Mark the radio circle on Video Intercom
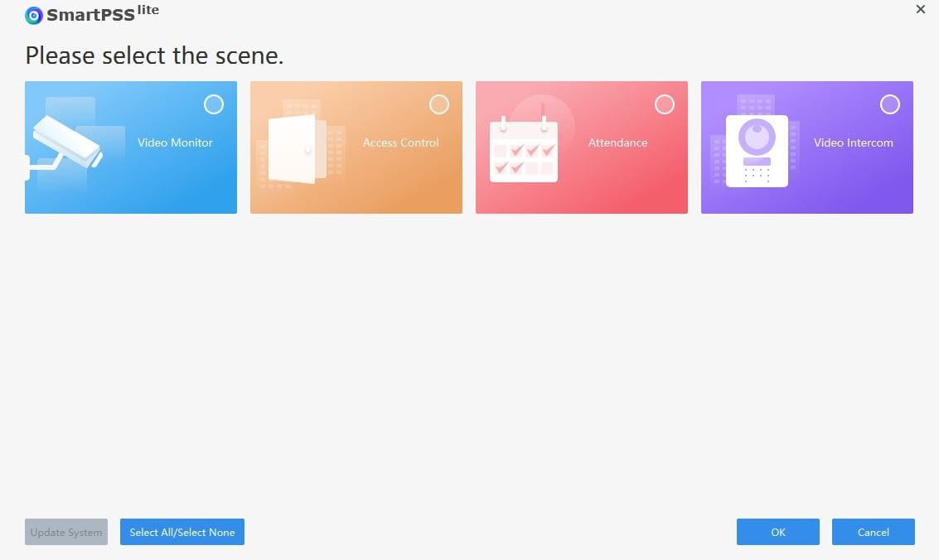 [890, 104]
